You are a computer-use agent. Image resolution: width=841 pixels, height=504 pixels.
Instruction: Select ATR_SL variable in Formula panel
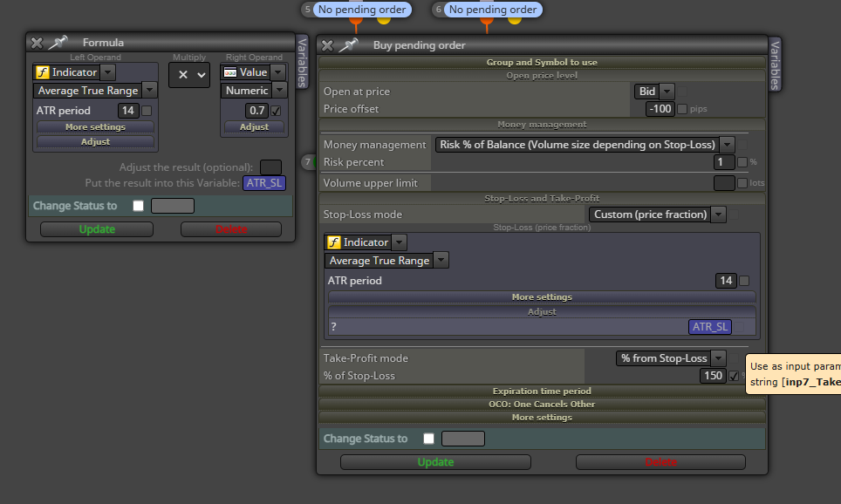point(263,183)
